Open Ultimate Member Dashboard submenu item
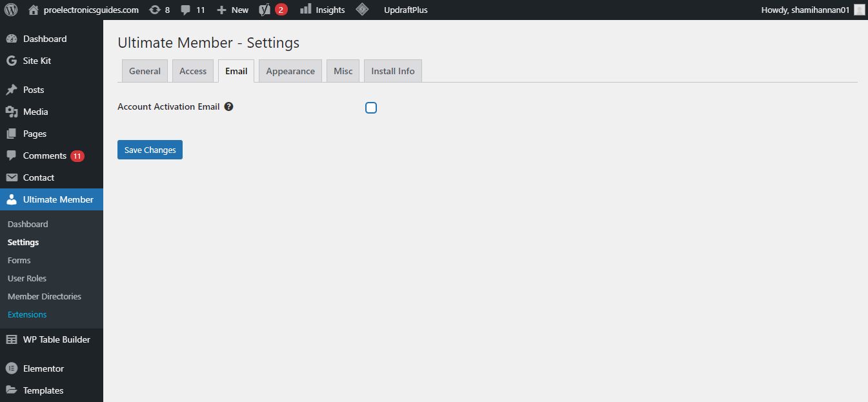 (28, 224)
